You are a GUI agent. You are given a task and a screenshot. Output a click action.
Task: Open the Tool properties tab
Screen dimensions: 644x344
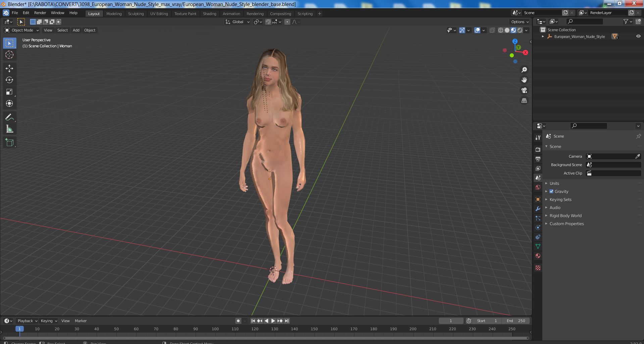pyautogui.click(x=538, y=138)
